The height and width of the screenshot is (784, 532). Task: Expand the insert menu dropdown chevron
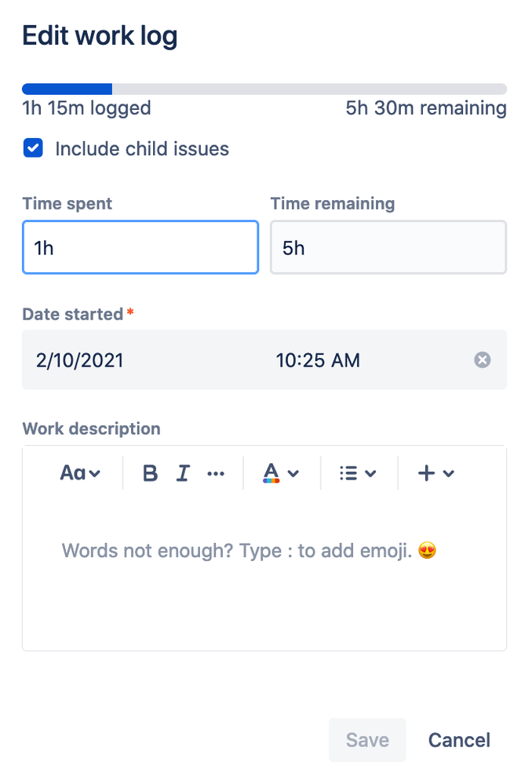pos(449,473)
